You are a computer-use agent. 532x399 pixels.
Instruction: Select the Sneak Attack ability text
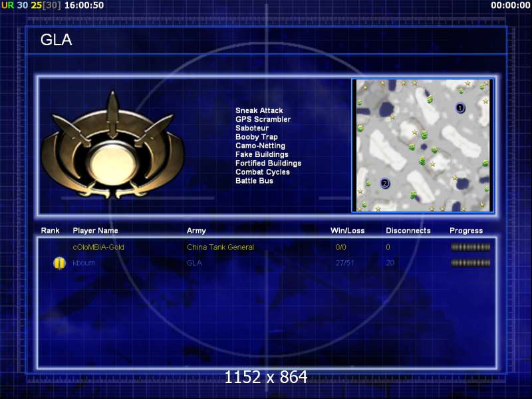pyautogui.click(x=259, y=110)
